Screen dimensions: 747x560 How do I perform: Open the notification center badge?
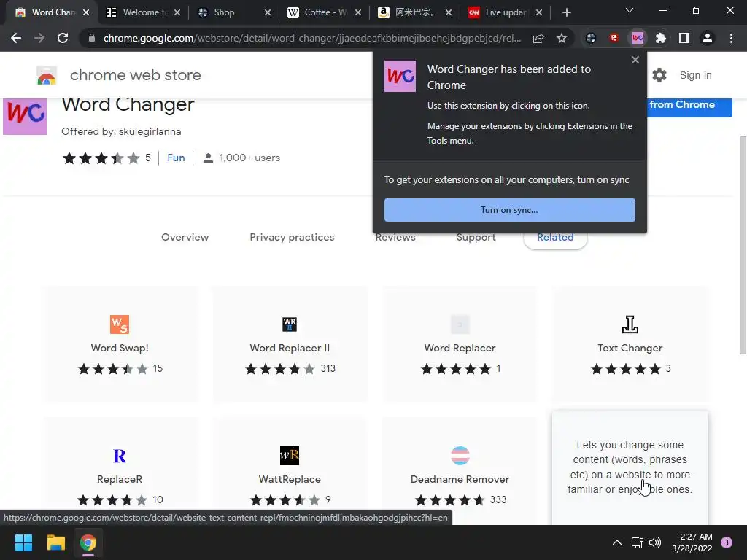point(727,542)
